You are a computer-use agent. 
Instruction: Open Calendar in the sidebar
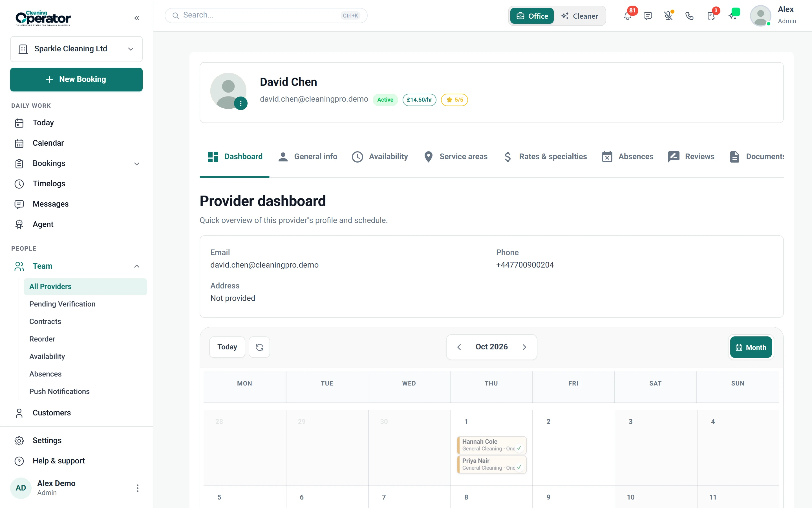point(76,143)
